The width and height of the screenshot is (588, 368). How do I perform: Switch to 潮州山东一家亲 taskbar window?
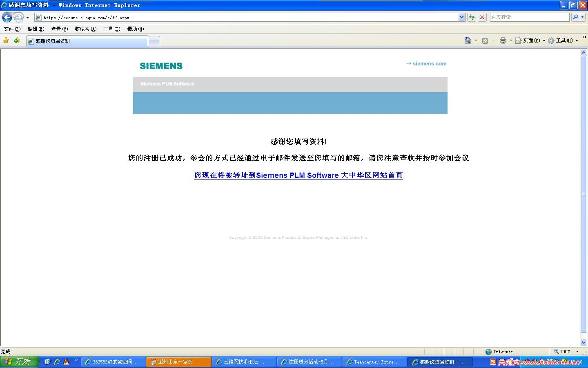(x=179, y=362)
